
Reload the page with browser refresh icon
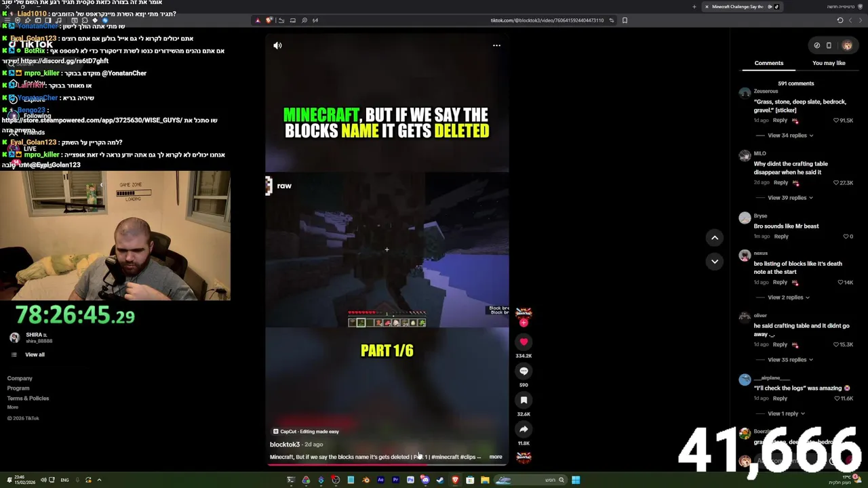840,20
